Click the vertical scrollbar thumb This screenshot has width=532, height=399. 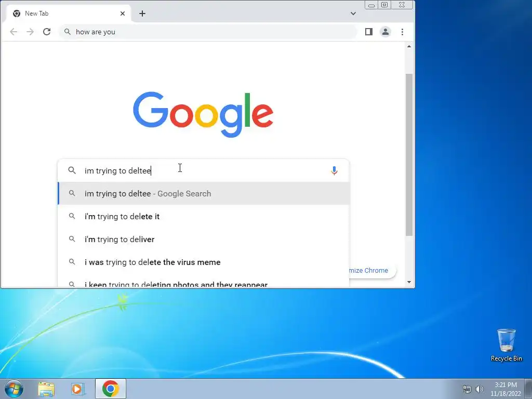[409, 155]
